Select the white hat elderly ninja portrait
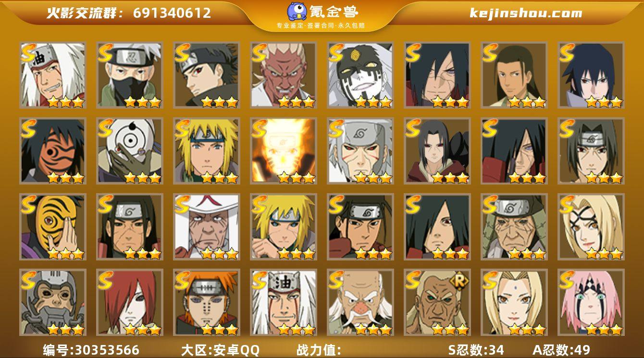Viewport: 644px width, 358px height. pyautogui.click(x=207, y=227)
